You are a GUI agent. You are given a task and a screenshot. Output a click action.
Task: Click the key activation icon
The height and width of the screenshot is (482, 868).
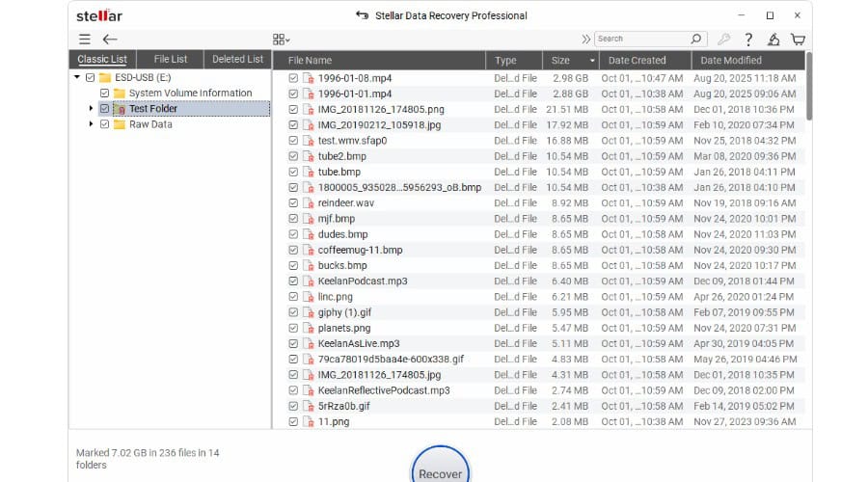point(723,40)
